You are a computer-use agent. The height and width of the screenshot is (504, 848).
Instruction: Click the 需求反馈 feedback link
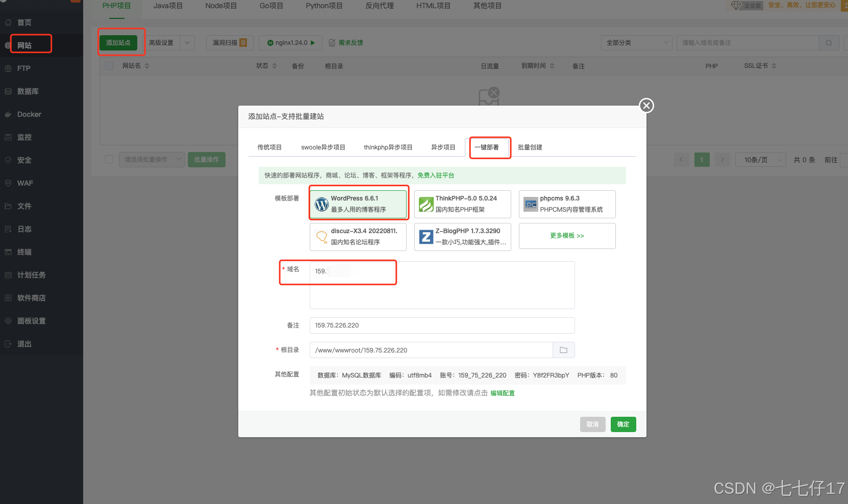(346, 43)
